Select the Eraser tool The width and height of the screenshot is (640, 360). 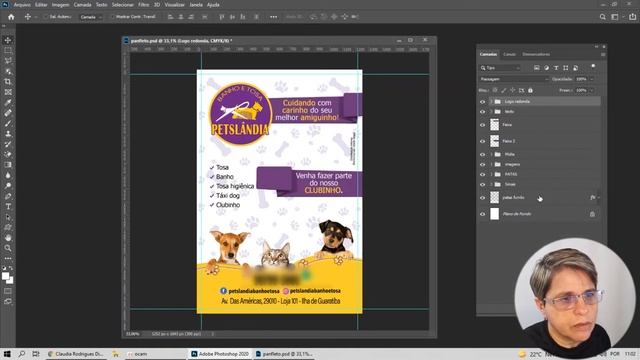(8, 155)
